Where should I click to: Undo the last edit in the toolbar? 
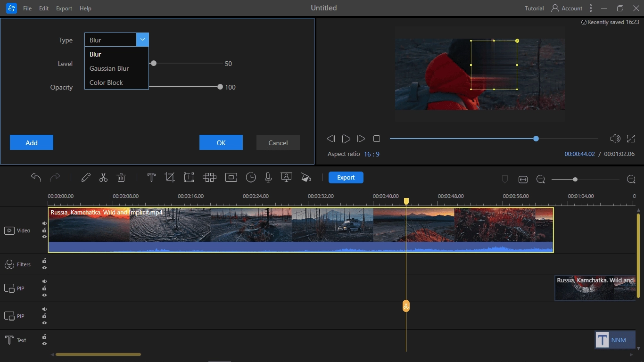pyautogui.click(x=36, y=177)
